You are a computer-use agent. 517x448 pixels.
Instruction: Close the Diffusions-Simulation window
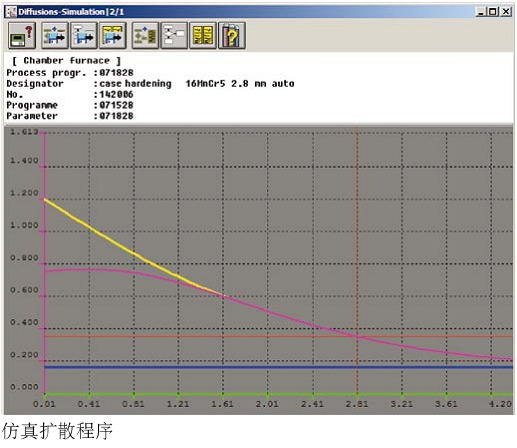506,12
